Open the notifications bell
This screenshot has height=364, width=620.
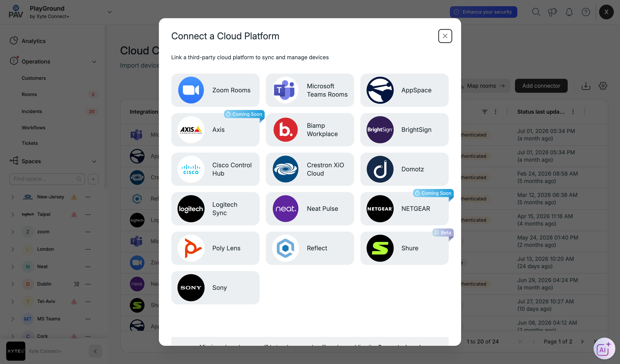click(x=569, y=12)
